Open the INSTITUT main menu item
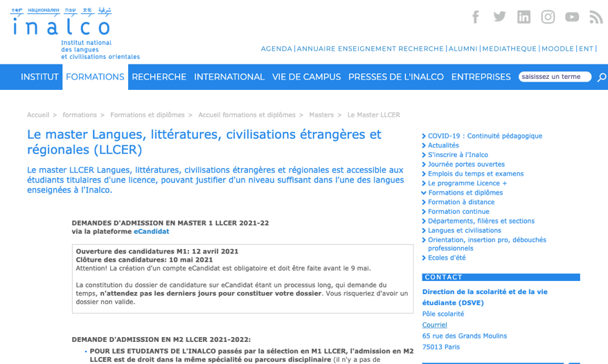The height and width of the screenshot is (364, 608). [x=39, y=77]
